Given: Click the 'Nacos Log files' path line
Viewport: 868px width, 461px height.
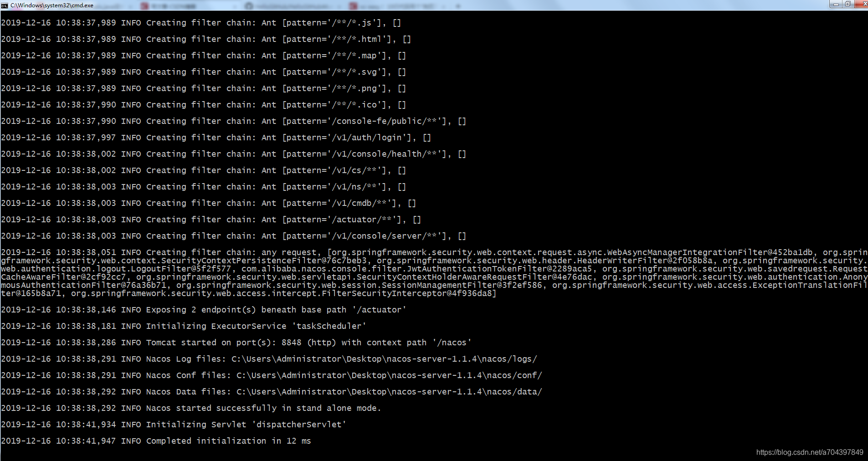Looking at the screenshot, I should click(x=269, y=359).
